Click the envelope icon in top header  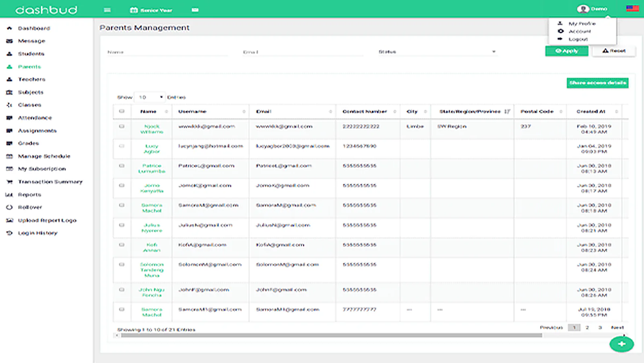click(195, 10)
